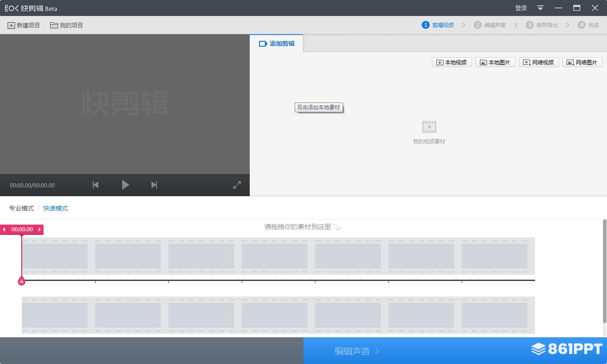Switch to 快速模式
The height and width of the screenshot is (364, 607).
coord(56,208)
